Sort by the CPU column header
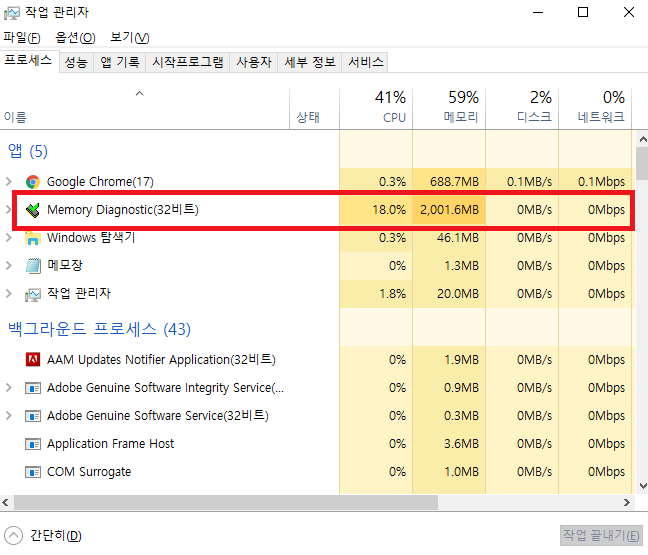This screenshot has height=555, width=648. [x=376, y=109]
